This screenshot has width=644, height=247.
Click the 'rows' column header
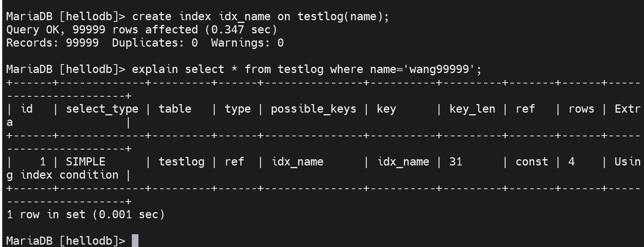point(581,109)
